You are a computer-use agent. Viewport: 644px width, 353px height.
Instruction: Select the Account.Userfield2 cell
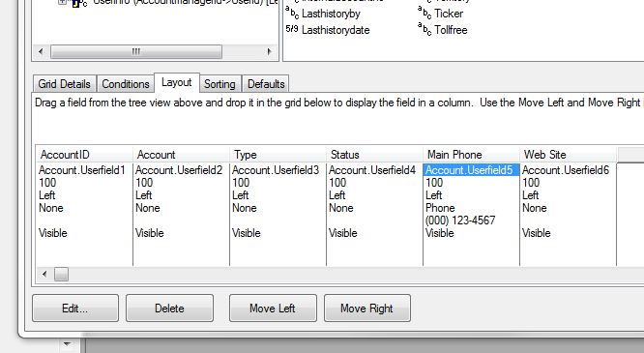(x=179, y=170)
